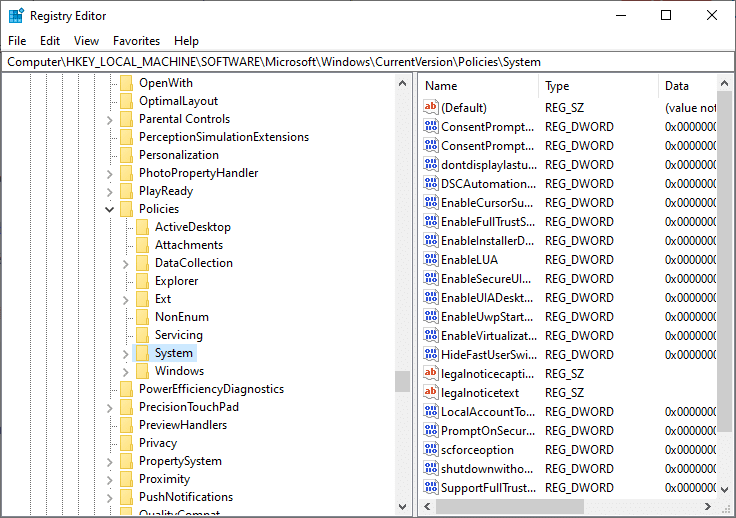The width and height of the screenshot is (736, 518).
Task: Select the OptimalLayout key
Action: coord(178,101)
